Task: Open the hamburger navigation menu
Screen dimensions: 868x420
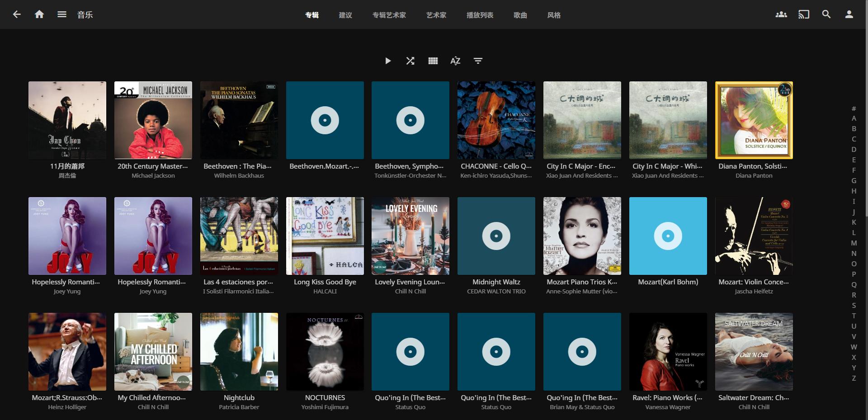Action: point(62,14)
